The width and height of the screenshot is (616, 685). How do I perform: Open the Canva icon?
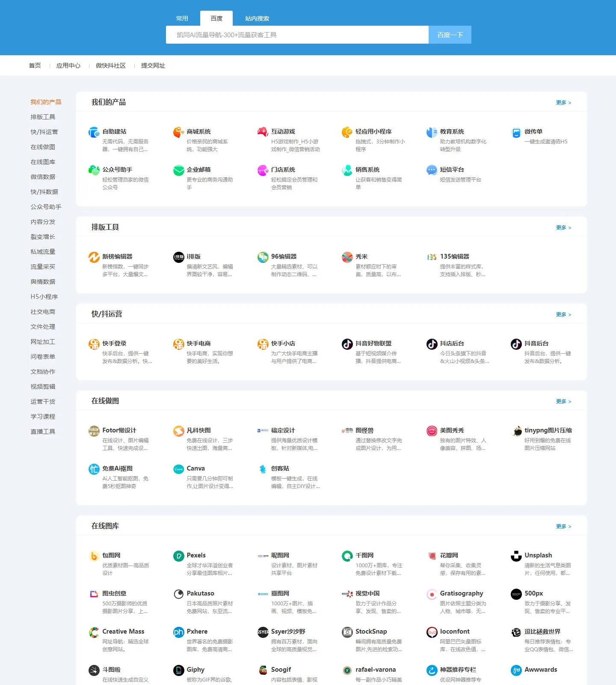[x=178, y=469]
